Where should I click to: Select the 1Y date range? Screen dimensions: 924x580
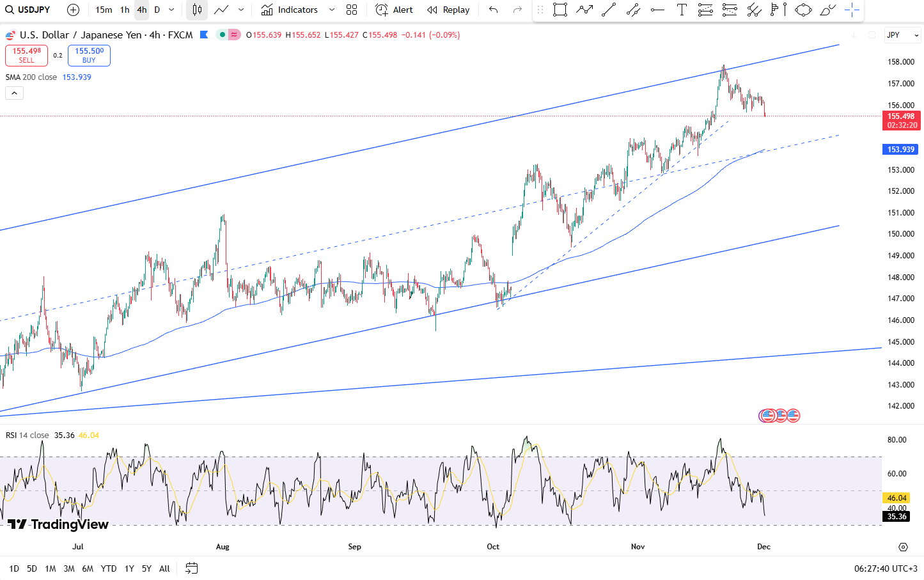coord(129,568)
